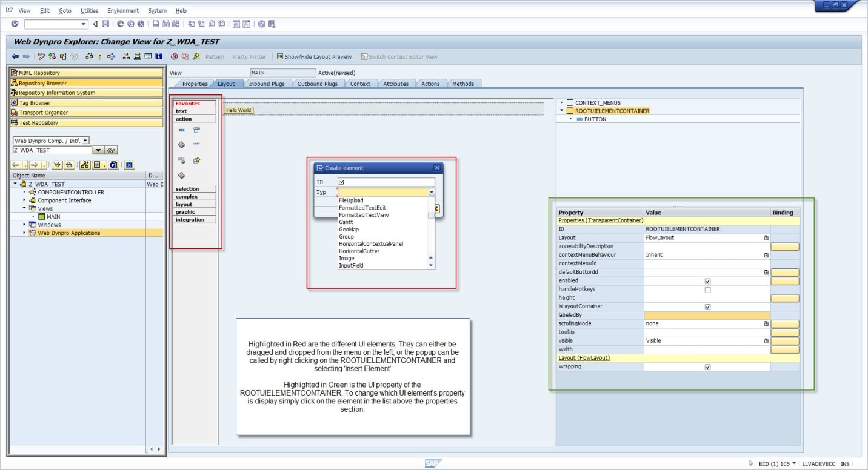Open the Repository Browser

(87, 83)
